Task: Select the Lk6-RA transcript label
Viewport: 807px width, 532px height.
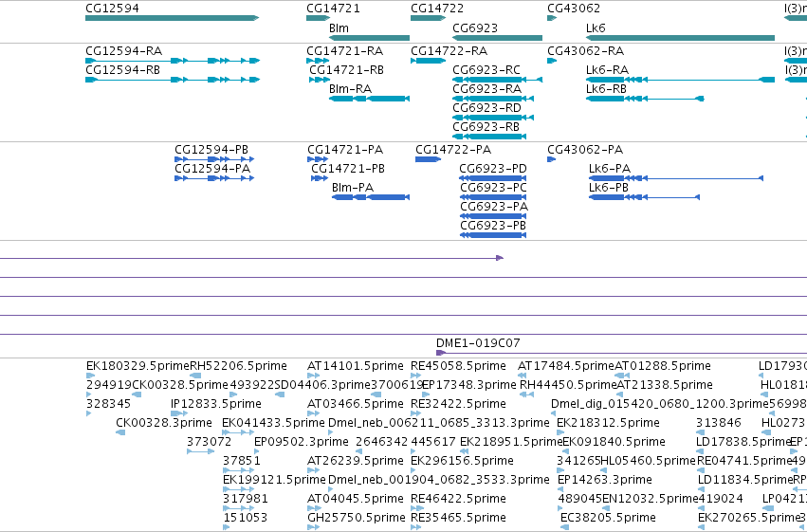Action: click(607, 70)
